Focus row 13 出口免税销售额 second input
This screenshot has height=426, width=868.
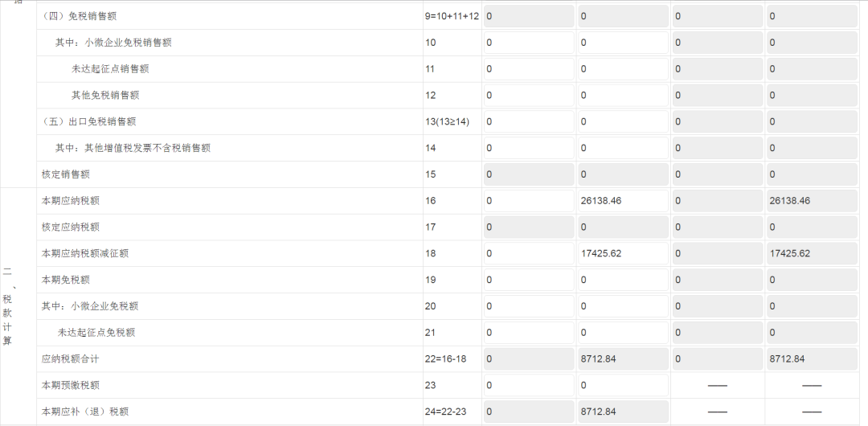click(623, 121)
